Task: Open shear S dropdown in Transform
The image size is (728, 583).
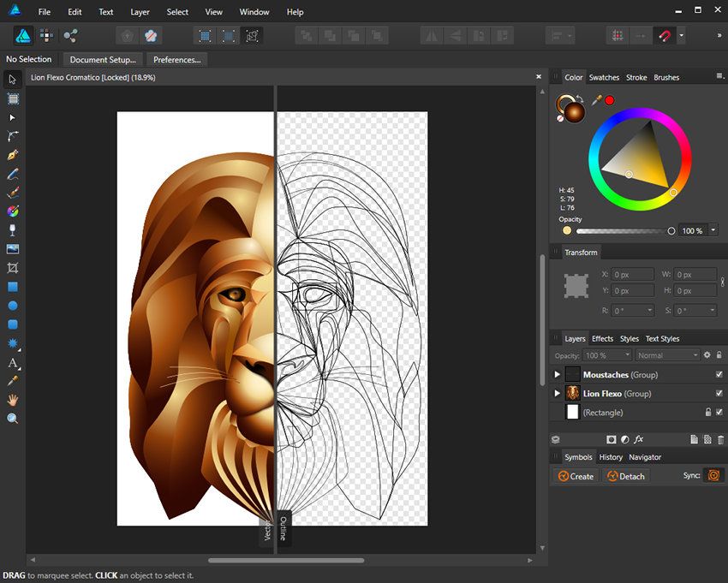Action: pos(712,310)
